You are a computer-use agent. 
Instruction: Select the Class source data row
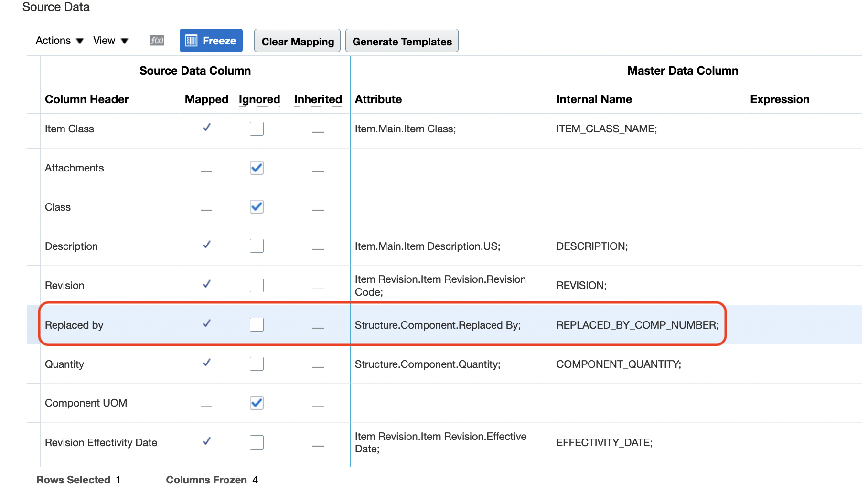tap(58, 207)
